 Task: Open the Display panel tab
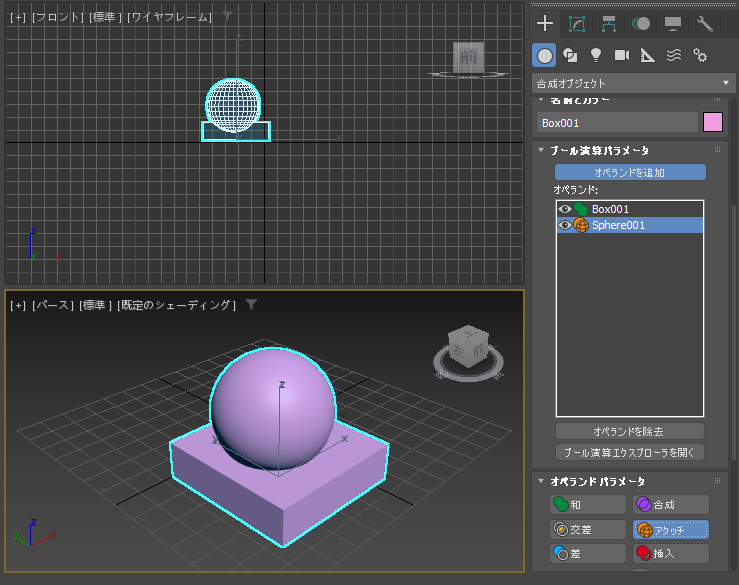coord(673,23)
